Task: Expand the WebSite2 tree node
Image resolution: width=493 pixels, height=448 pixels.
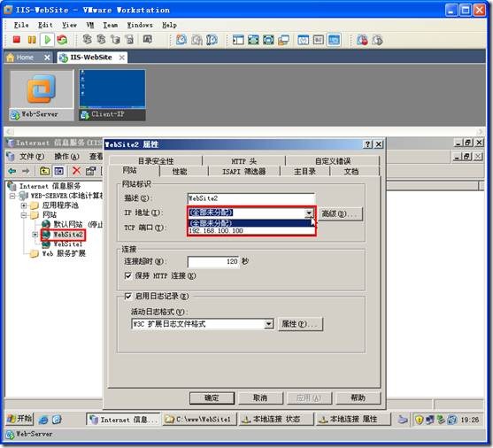Action: (x=35, y=235)
